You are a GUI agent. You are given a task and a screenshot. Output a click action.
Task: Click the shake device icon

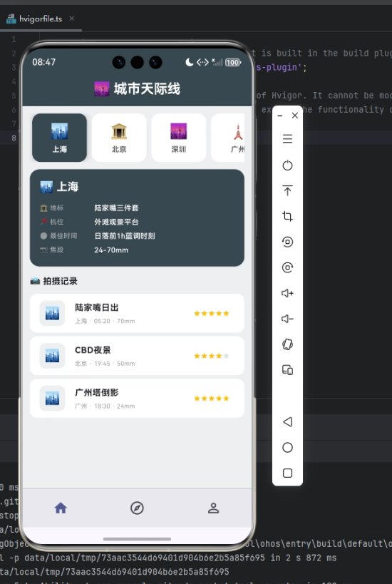click(287, 344)
